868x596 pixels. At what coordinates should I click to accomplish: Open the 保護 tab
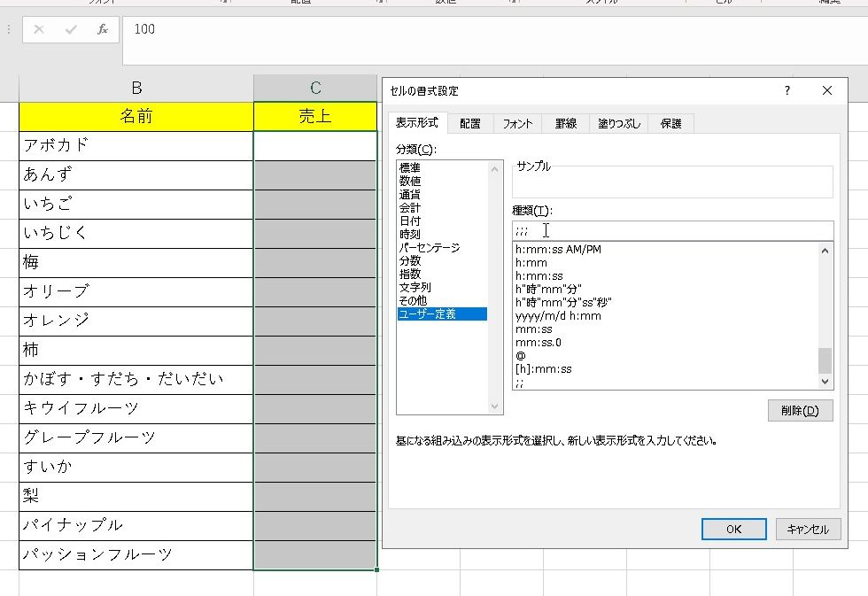pos(670,124)
